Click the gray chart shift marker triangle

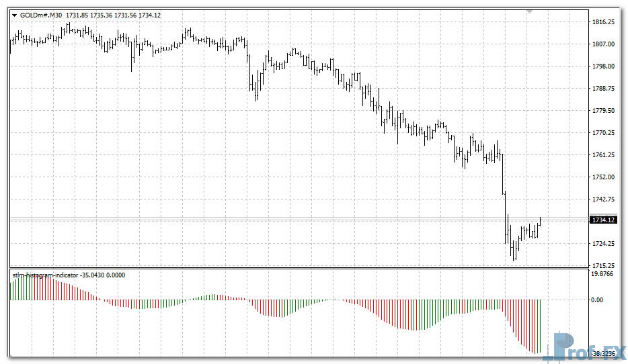pyautogui.click(x=530, y=11)
